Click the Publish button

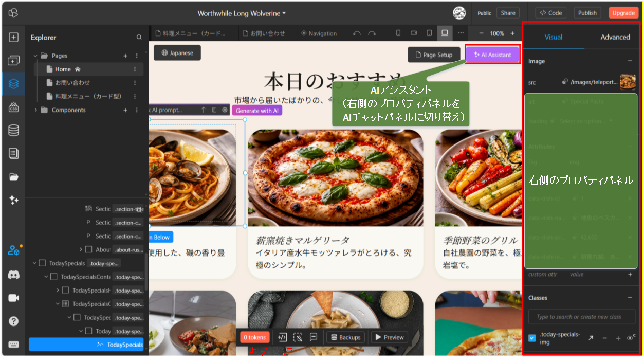coord(587,13)
